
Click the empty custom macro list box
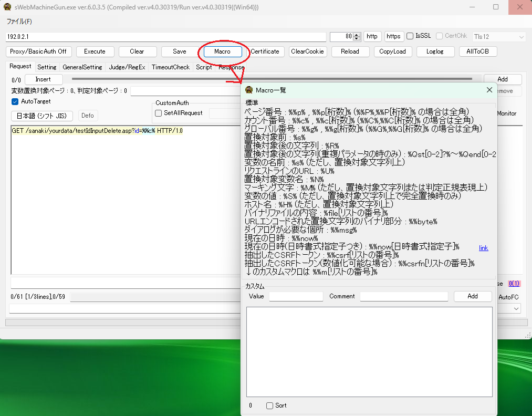pyautogui.click(x=369, y=352)
